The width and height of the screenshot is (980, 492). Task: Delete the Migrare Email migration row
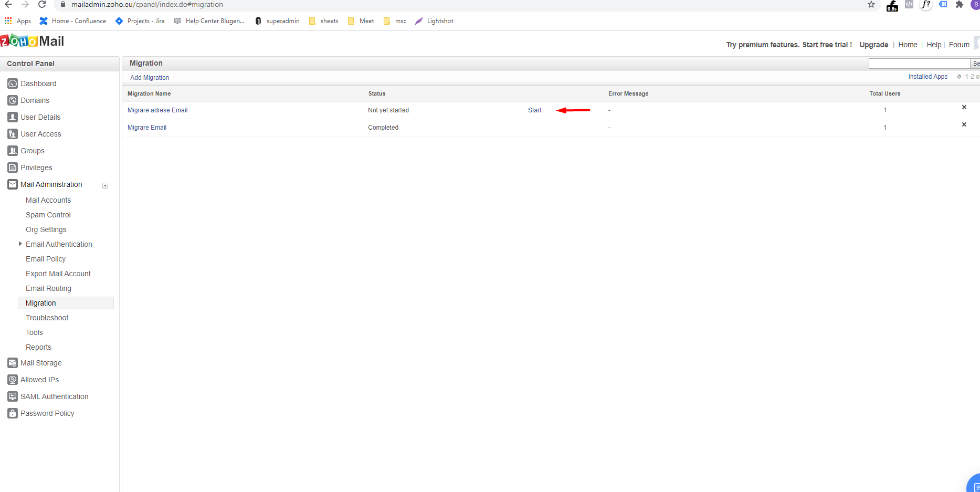click(964, 124)
